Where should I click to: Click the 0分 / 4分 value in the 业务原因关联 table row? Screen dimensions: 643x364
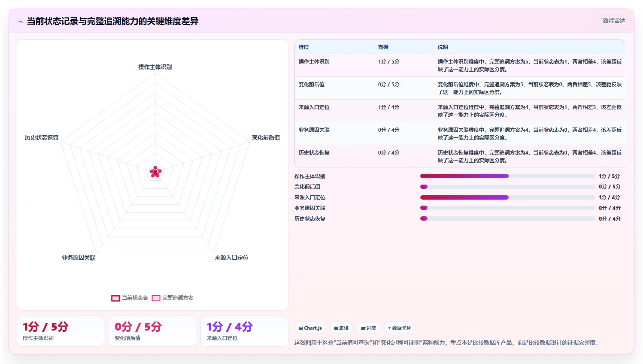(388, 130)
